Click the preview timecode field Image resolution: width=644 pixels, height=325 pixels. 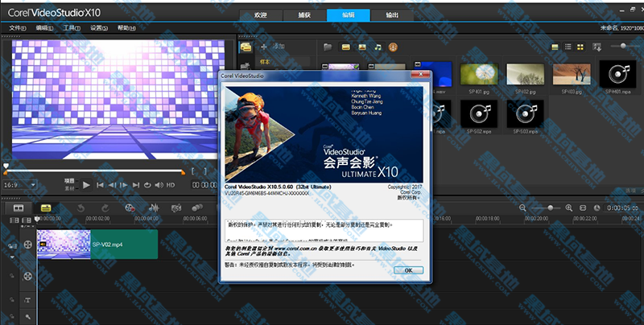pos(204,185)
